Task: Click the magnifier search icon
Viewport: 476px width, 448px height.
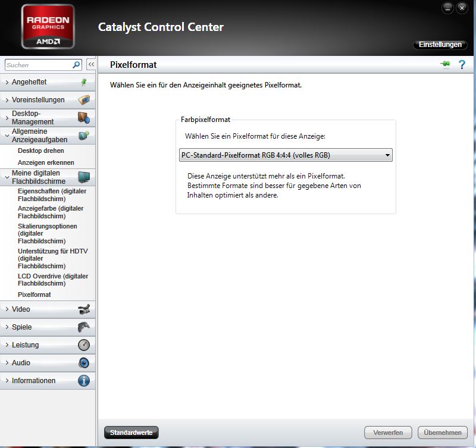Action: [76, 65]
